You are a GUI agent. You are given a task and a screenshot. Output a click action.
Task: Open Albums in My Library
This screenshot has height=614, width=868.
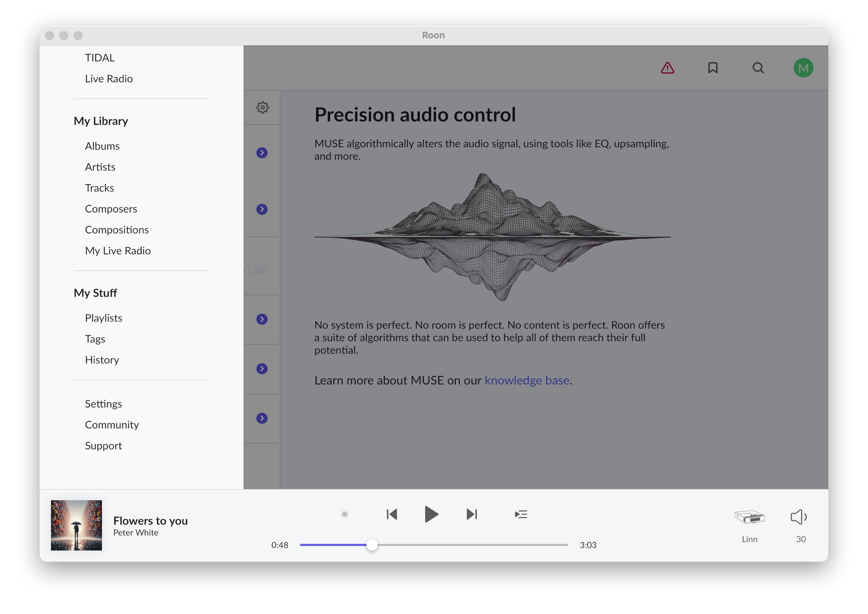(102, 146)
